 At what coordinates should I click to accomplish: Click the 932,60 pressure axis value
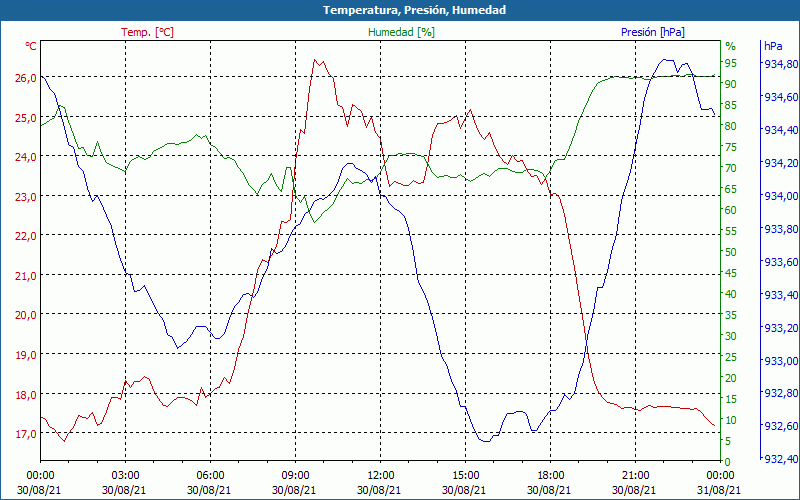point(780,427)
